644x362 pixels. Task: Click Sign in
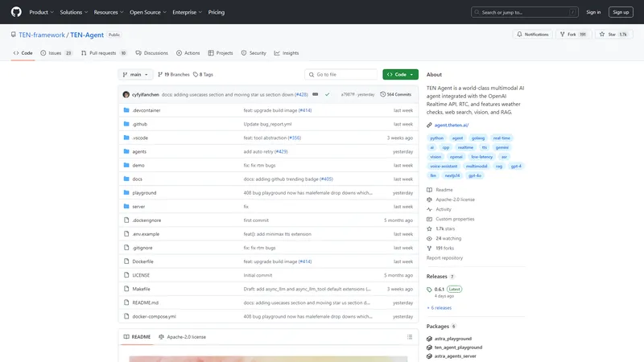[x=593, y=12]
